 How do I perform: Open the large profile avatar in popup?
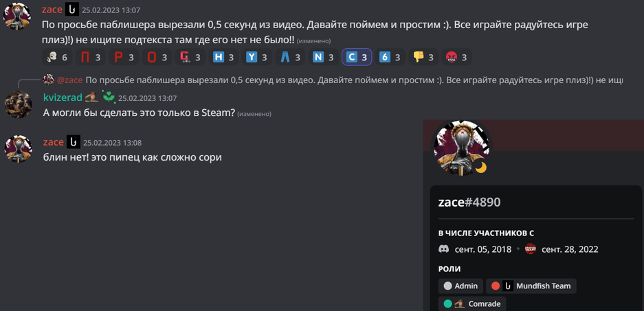point(462,148)
